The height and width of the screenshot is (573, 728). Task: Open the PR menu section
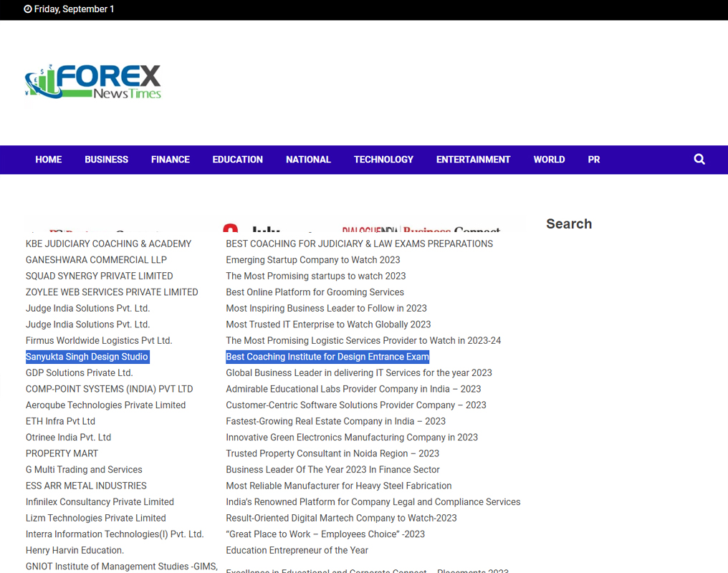[x=594, y=160]
